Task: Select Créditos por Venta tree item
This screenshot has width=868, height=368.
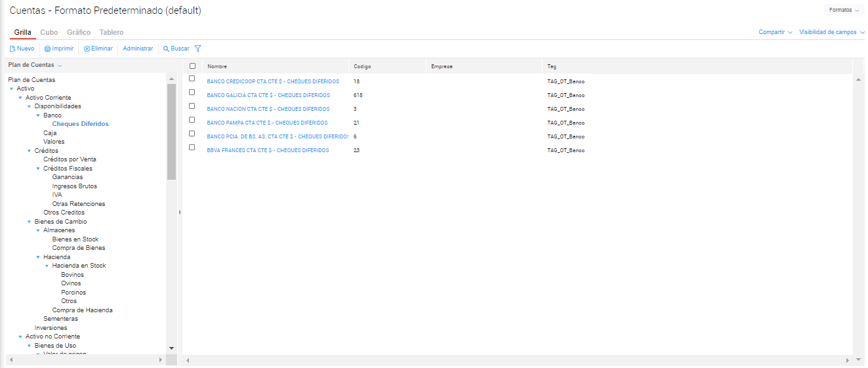Action: click(x=70, y=159)
